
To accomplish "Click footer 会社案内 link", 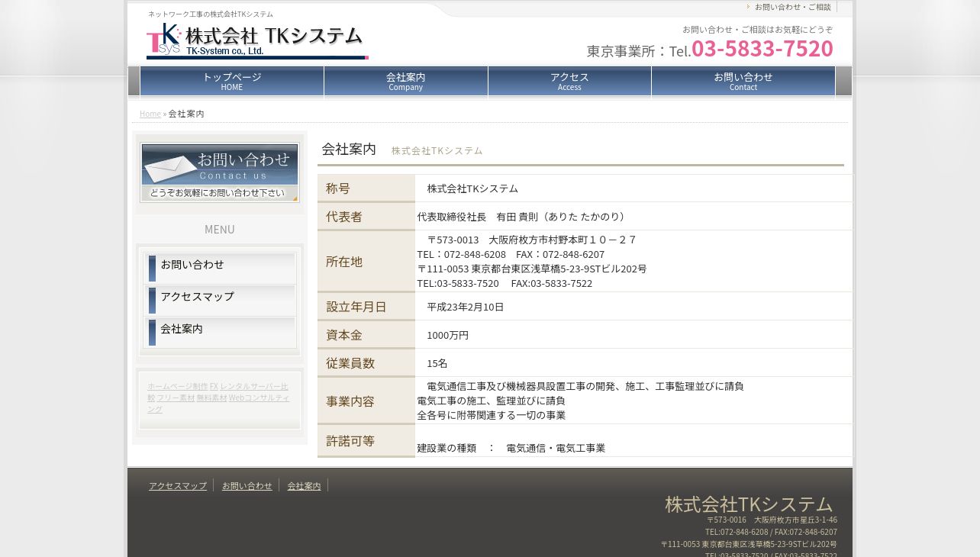I will point(304,485).
